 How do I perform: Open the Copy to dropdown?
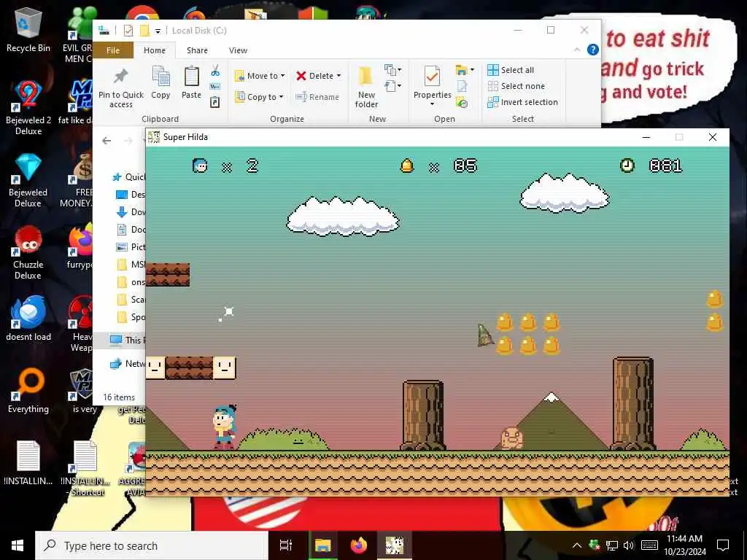(260, 97)
